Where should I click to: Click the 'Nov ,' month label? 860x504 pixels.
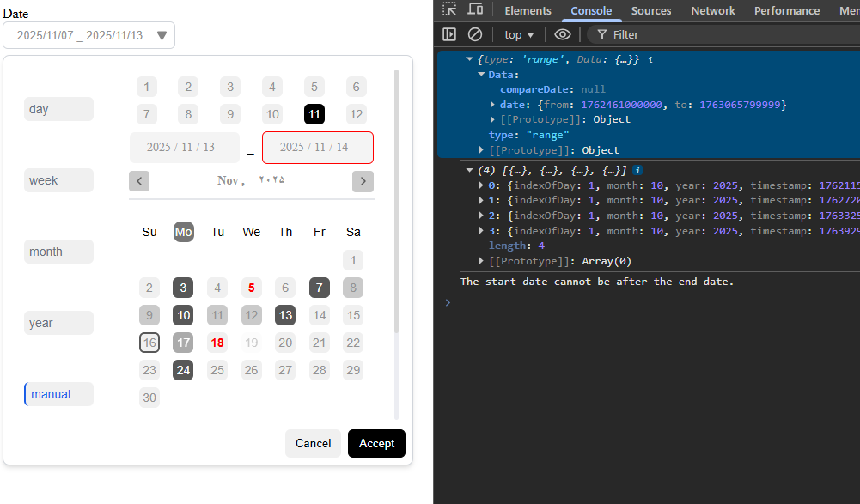tap(231, 180)
